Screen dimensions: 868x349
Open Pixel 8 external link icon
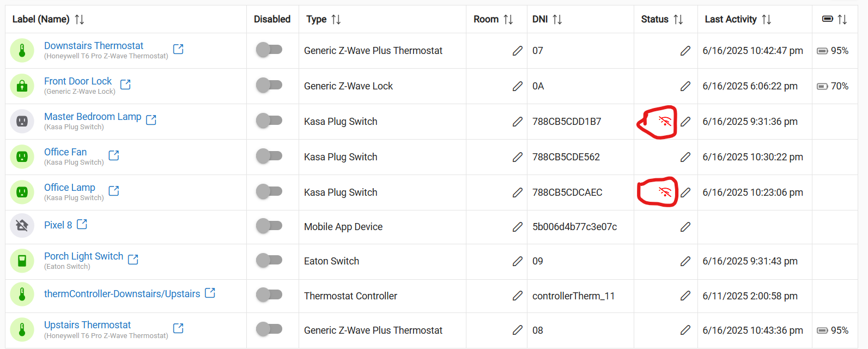point(82,224)
